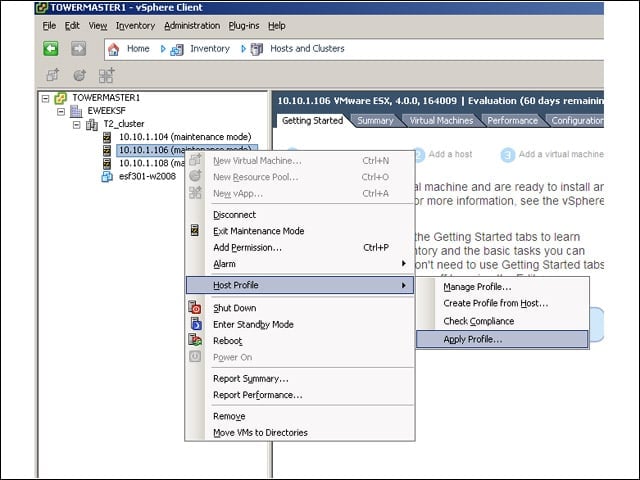This screenshot has height=480, width=640.
Task: Click the New Virtual Machine toolbar icon
Action: [x=53, y=75]
